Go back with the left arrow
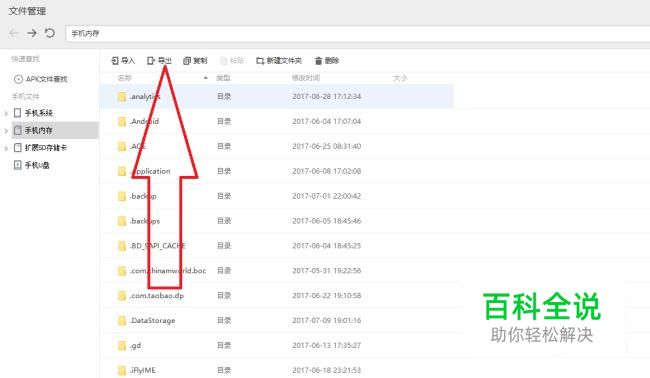Viewport: 650px width, 378px height. point(14,33)
